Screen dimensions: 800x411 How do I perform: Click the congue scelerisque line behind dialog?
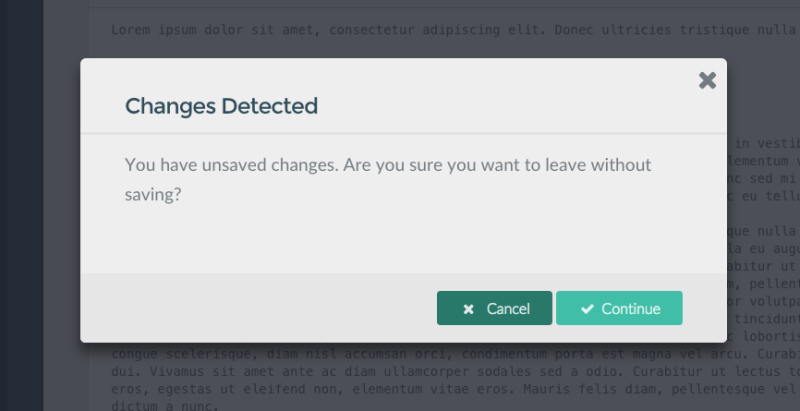pyautogui.click(x=455, y=354)
